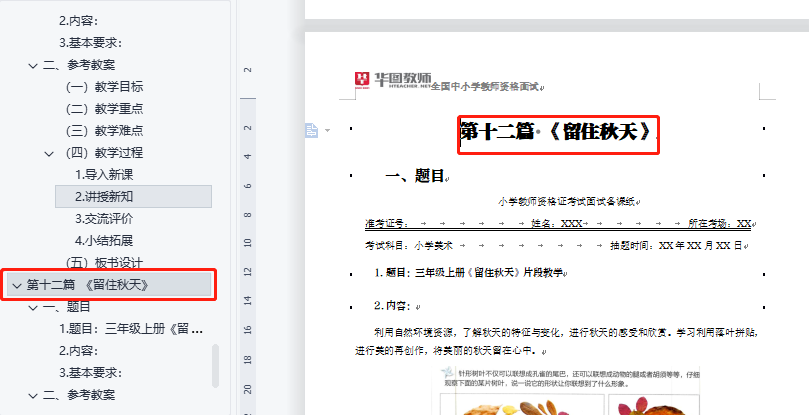Collapse the 一、题目 outline node
The width and height of the screenshot is (809, 415).
coord(32,307)
